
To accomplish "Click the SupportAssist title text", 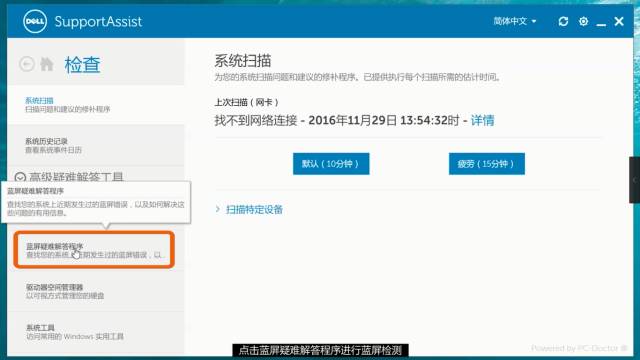I will click(x=98, y=21).
